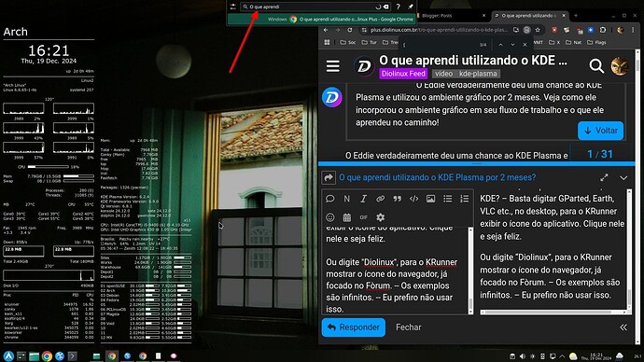The width and height of the screenshot is (644, 362).
Task: Select the 'vídeo' tag
Action: pos(443,74)
